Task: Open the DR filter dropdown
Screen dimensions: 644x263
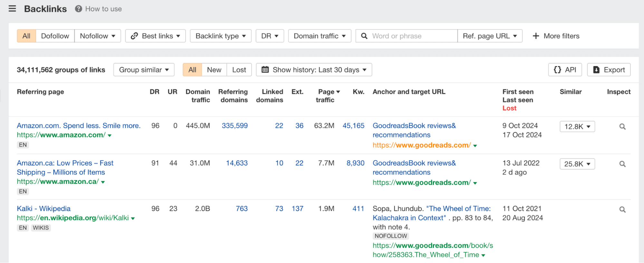Action: pyautogui.click(x=270, y=36)
